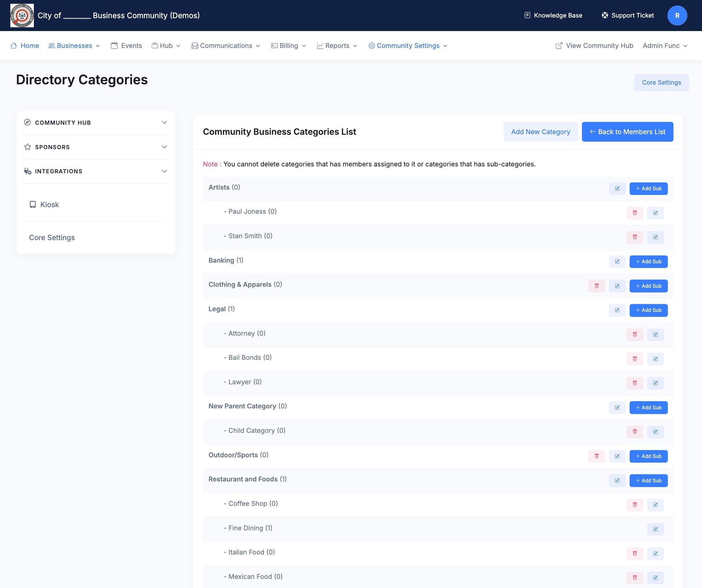Delete Paul Joness subcategory trash icon
The width and height of the screenshot is (702, 588).
coord(635,212)
